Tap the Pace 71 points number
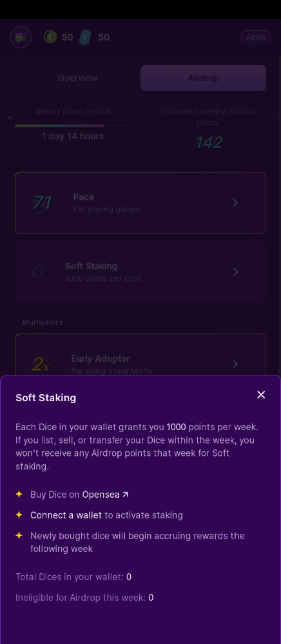 [x=43, y=202]
